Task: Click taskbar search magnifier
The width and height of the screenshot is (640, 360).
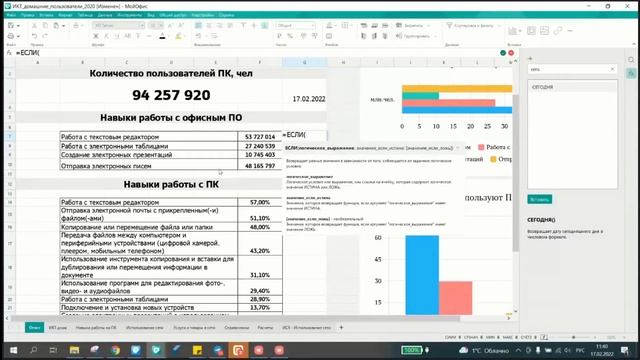Action: pyautogui.click(x=34, y=350)
